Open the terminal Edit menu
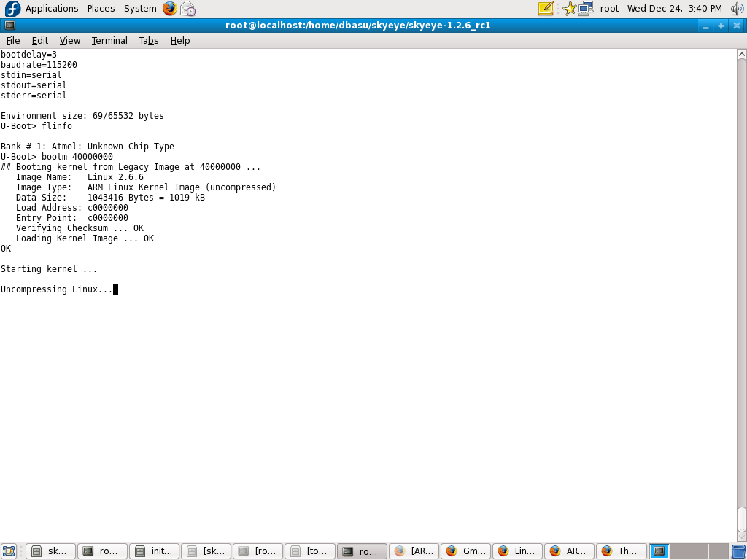 point(40,41)
